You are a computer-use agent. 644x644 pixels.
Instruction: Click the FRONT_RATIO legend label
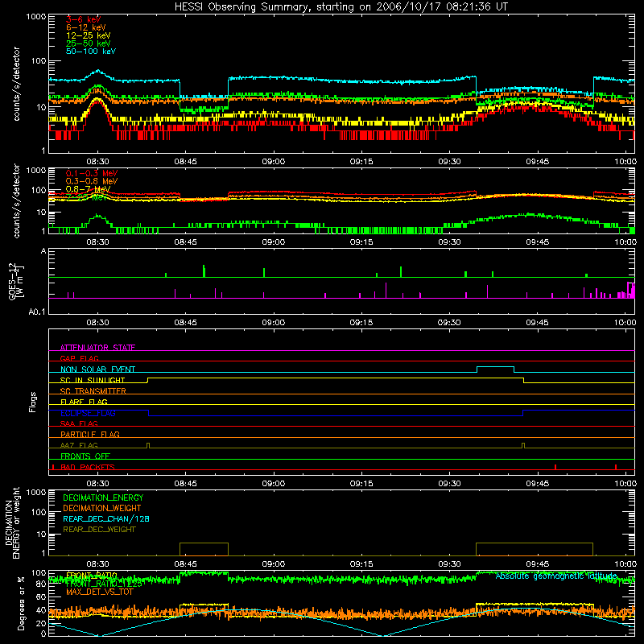click(92, 576)
